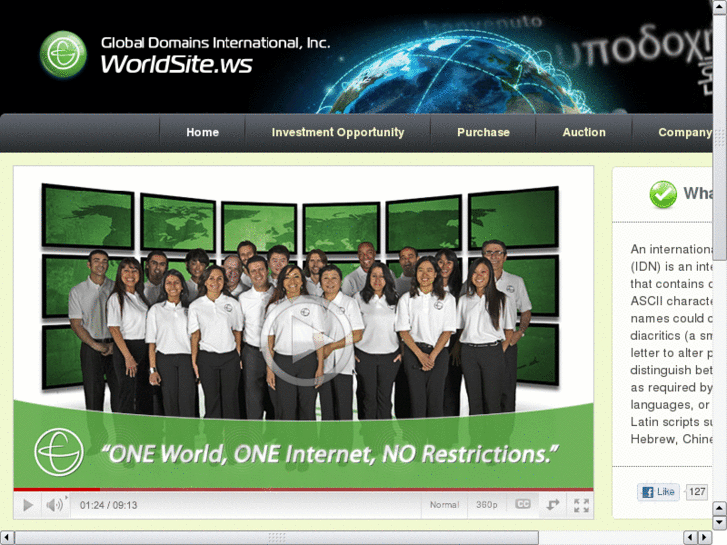Open the 360p quality selector

(486, 505)
